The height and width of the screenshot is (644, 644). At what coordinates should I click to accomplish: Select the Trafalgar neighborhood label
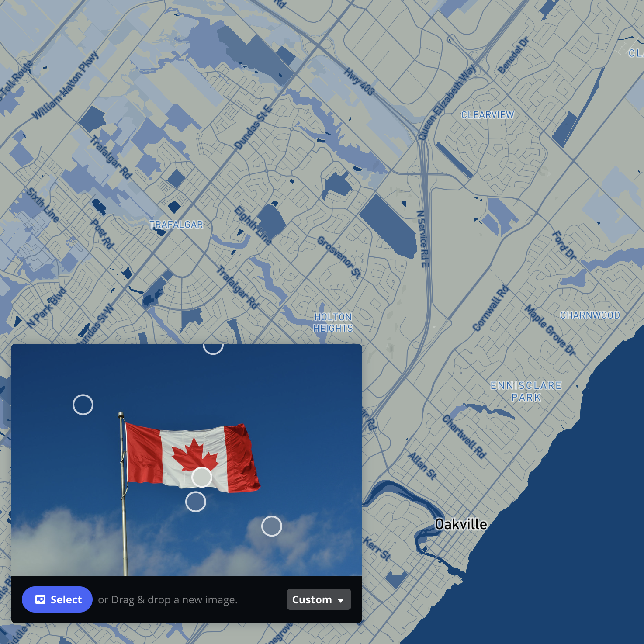coord(176,225)
